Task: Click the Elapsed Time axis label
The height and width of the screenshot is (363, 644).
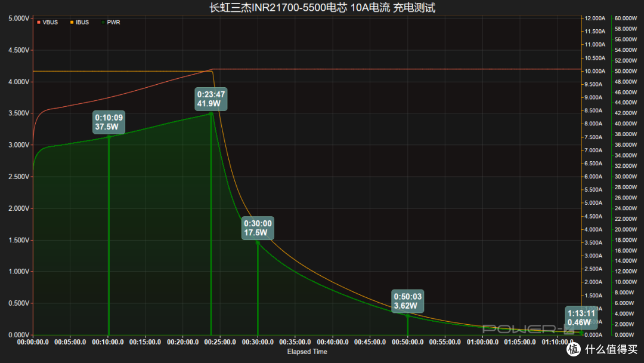Action: coord(307,352)
